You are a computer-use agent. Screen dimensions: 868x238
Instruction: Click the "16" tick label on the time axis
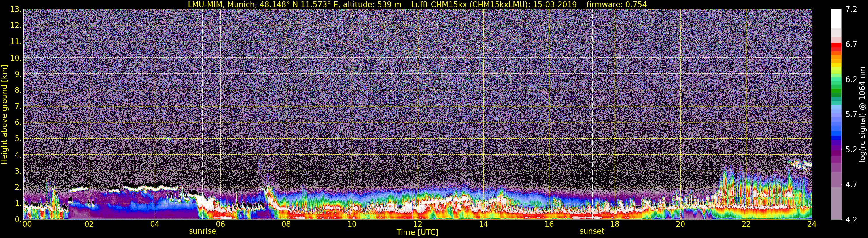tap(549, 224)
